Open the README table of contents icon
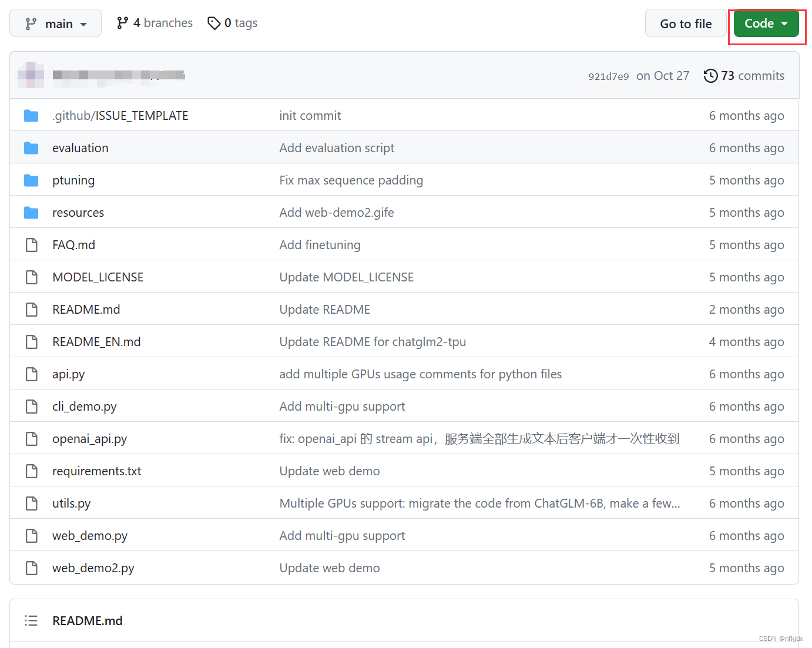This screenshot has width=812, height=648. point(31,621)
